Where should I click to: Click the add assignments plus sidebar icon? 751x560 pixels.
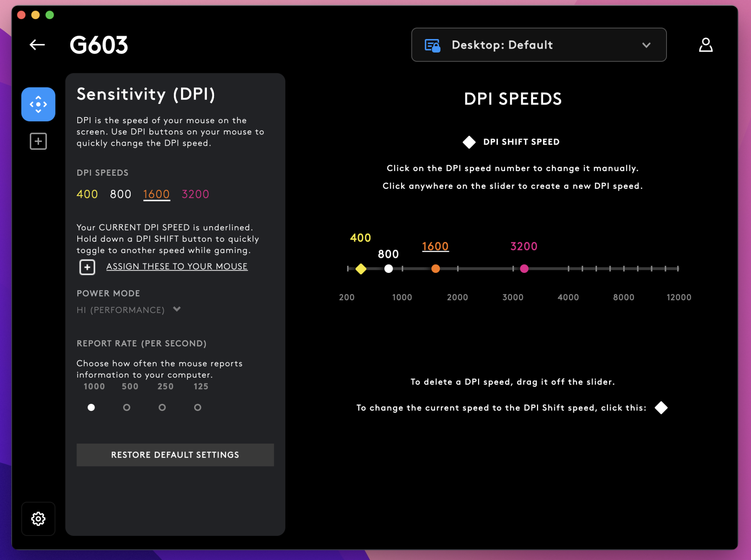pos(38,141)
